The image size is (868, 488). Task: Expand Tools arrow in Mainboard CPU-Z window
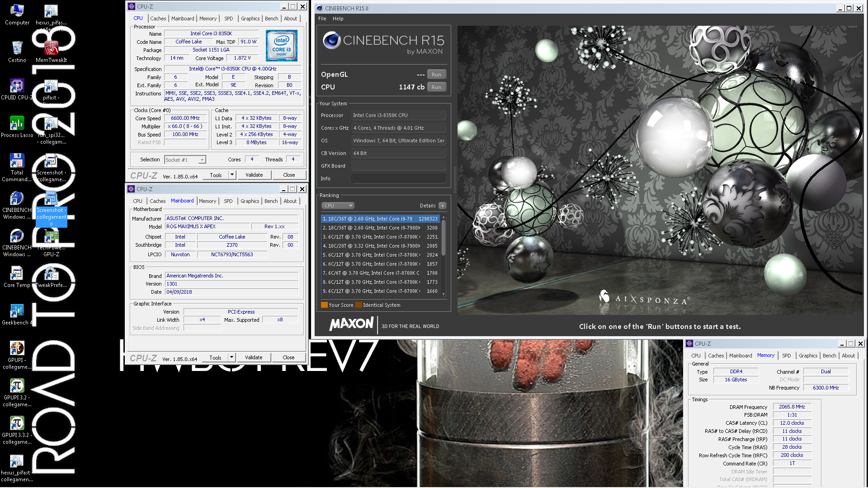coord(231,357)
